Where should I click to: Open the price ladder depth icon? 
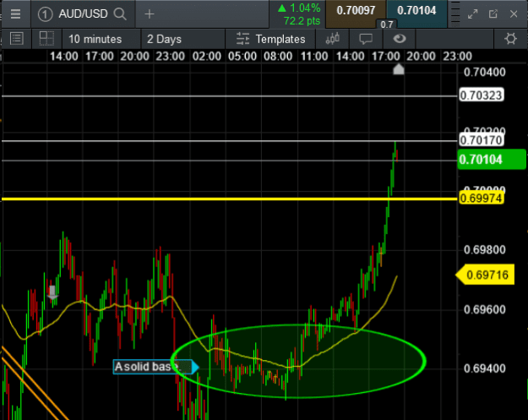coord(455,14)
